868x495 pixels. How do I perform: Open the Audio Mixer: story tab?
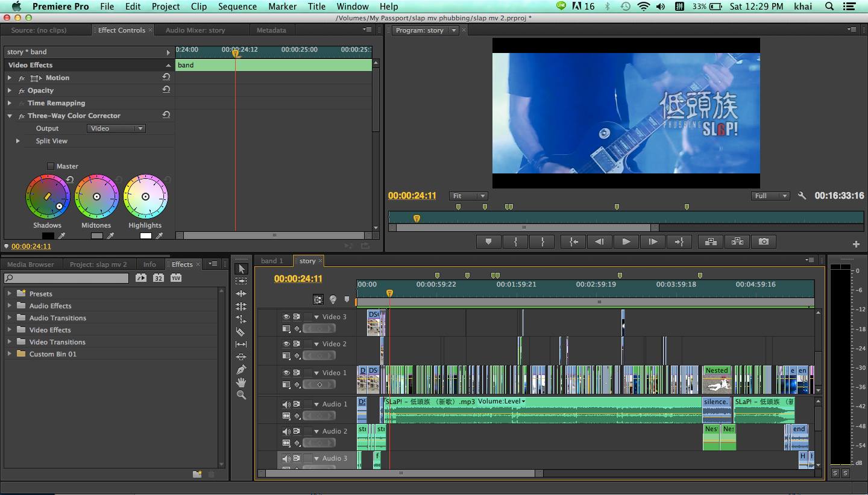tap(195, 30)
